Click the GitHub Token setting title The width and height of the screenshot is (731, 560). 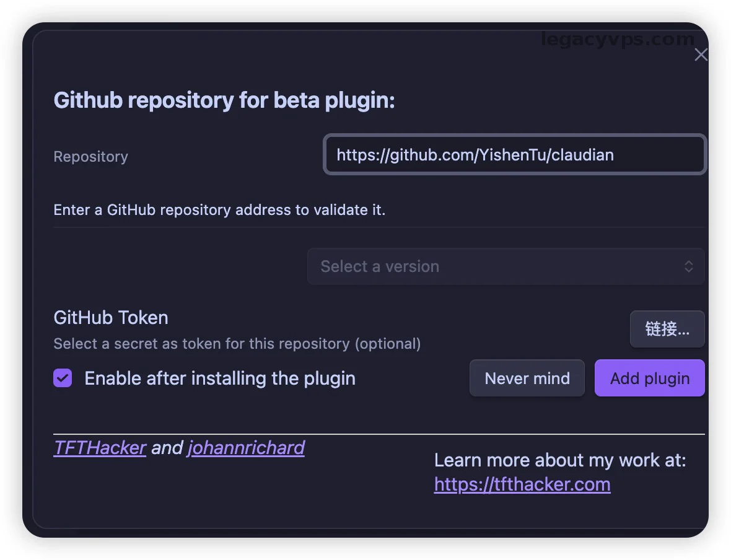pyautogui.click(x=111, y=318)
